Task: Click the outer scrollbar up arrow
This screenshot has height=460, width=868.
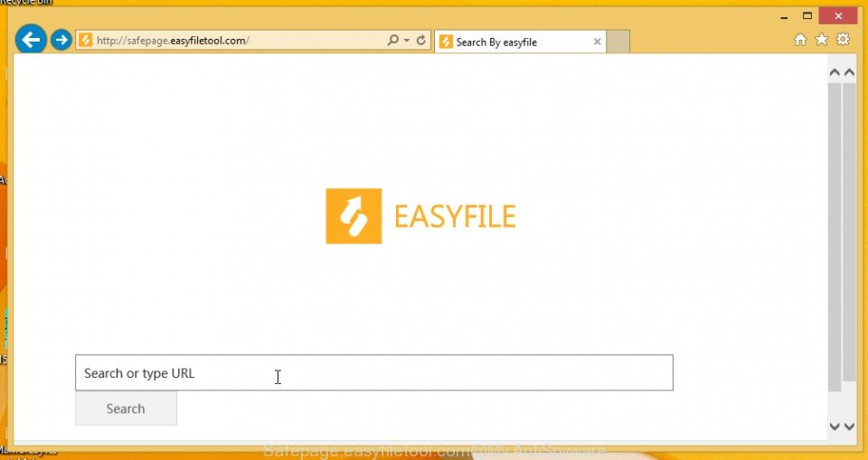Action: (x=849, y=72)
